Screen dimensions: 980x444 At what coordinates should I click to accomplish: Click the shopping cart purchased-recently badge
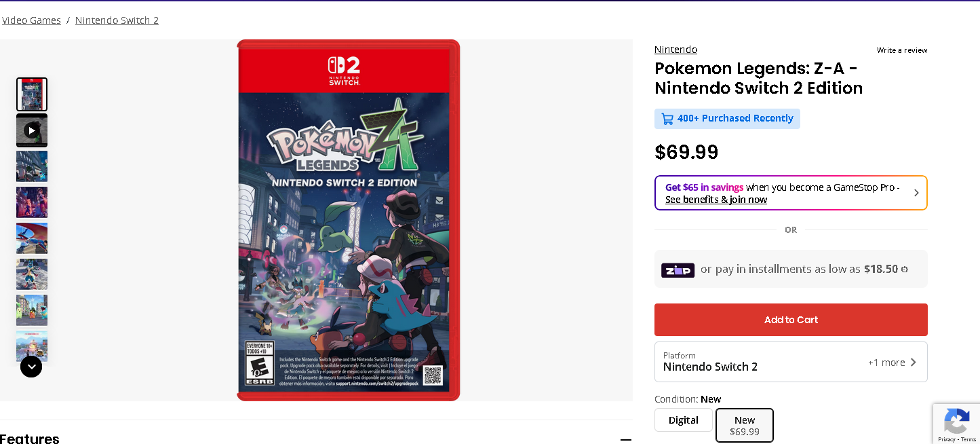(727, 119)
